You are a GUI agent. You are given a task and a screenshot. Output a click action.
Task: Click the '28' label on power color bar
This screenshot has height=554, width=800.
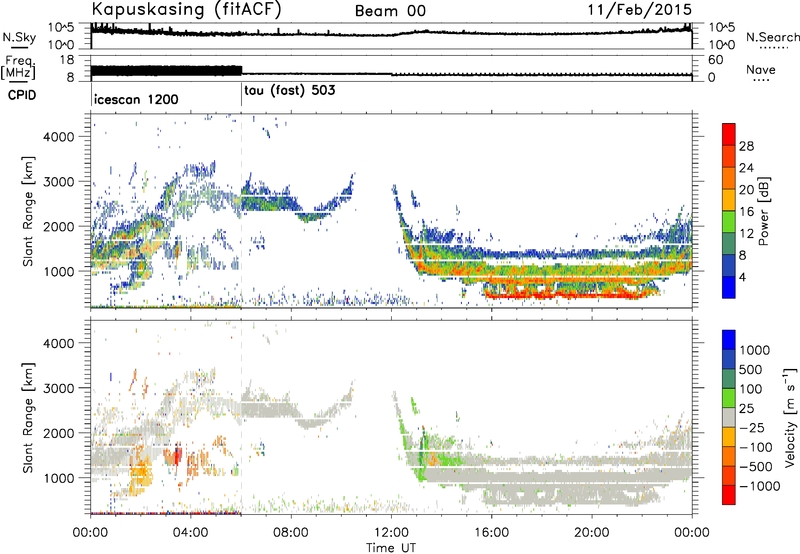point(746,146)
